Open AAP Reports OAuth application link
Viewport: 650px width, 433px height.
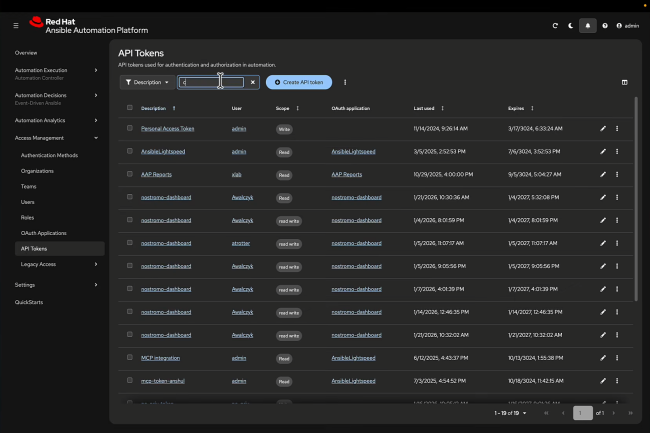tap(347, 174)
